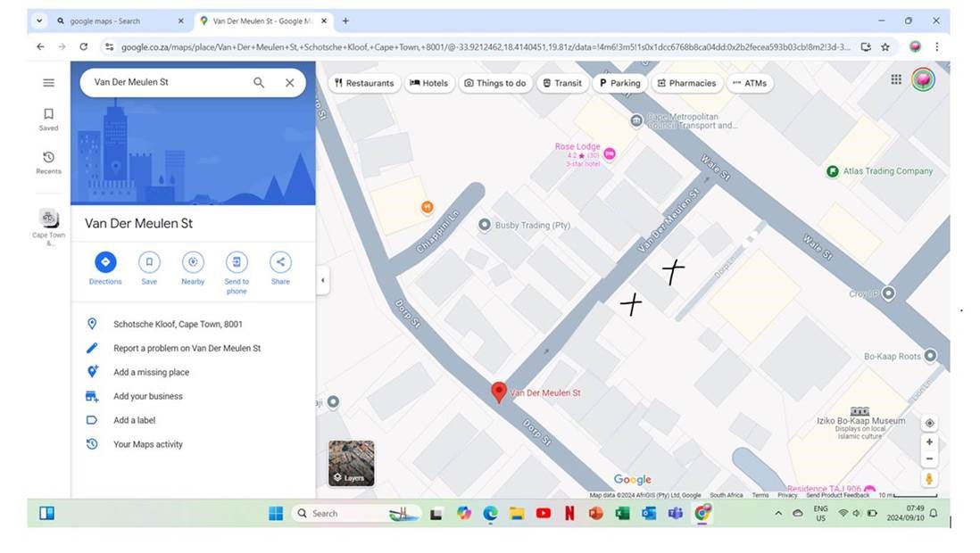This screenshot has height=553, width=980.
Task: Open the Windows Start menu
Action: click(276, 513)
